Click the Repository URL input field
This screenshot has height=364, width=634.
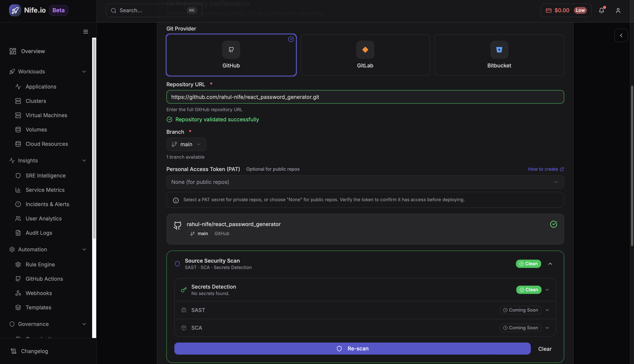[365, 97]
